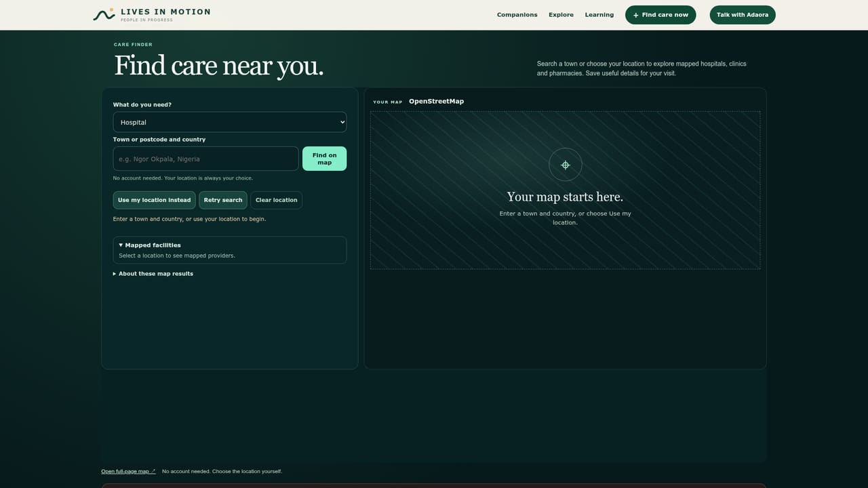Viewport: 868px width, 488px height.
Task: Click the crosshair location icon on map
Action: click(565, 165)
